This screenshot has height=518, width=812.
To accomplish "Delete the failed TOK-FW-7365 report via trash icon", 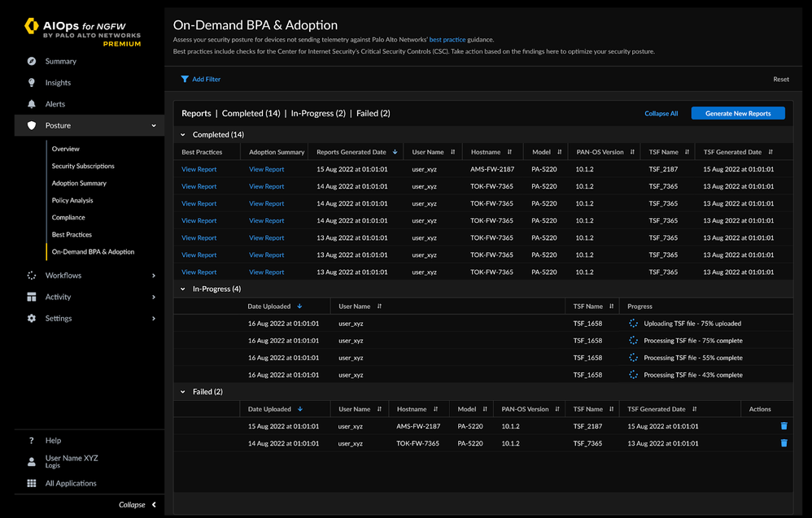I will pyautogui.click(x=784, y=443).
